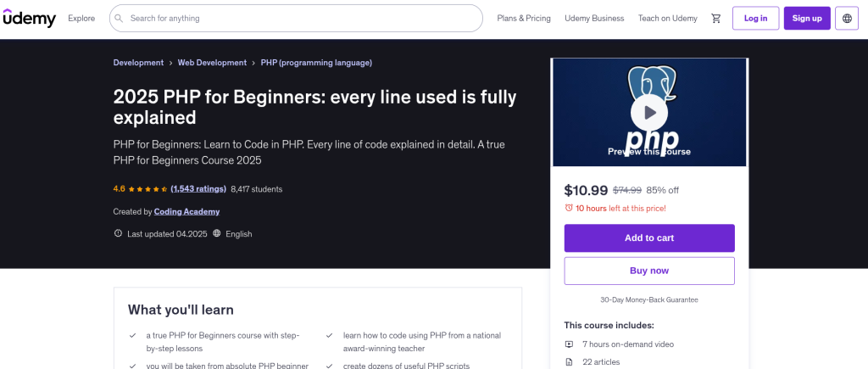868x369 pixels.
Task: Click the alarm clock price timer icon
Action: click(569, 208)
